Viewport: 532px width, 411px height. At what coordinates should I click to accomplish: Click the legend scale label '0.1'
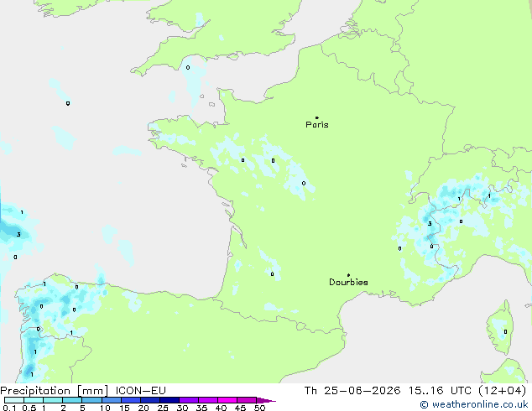coord(9,408)
